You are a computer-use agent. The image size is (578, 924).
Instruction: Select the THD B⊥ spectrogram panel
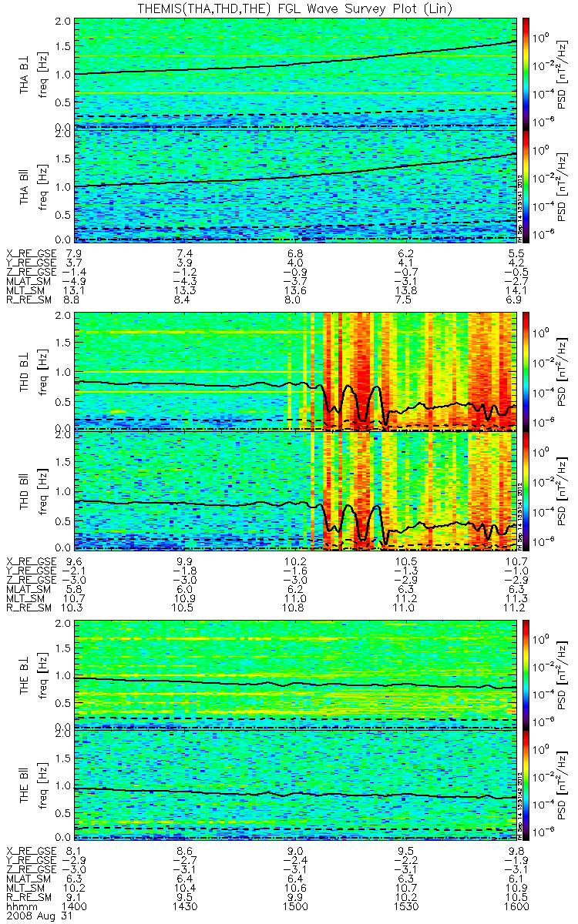tap(297, 370)
